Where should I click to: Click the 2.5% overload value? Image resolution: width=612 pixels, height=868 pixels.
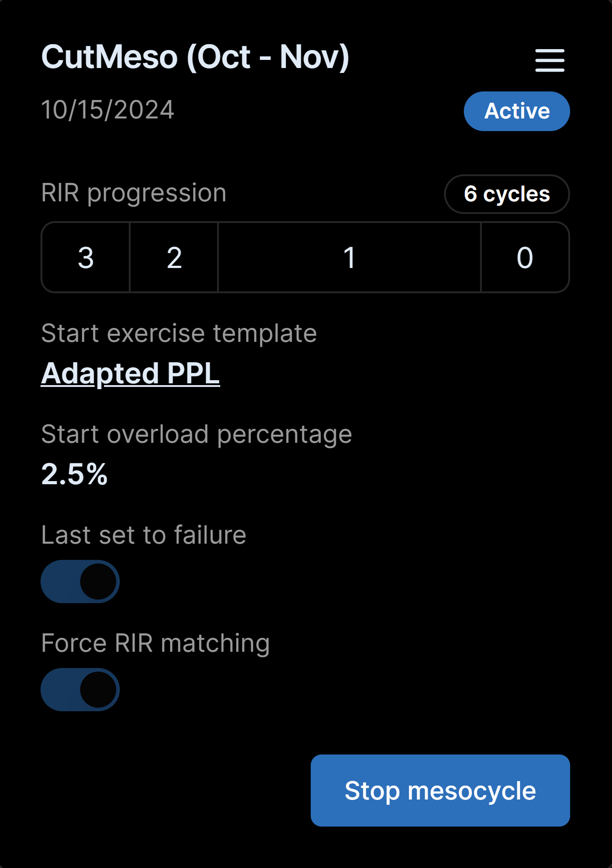coord(74,474)
